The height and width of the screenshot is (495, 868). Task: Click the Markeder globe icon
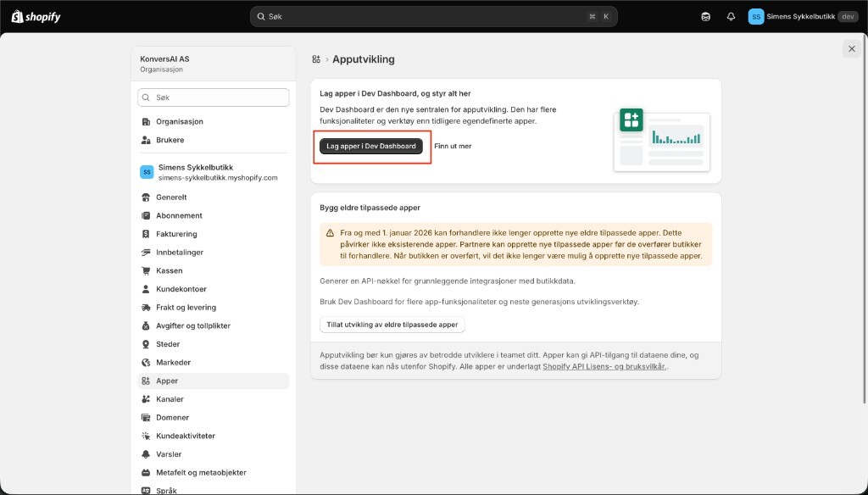tap(146, 363)
